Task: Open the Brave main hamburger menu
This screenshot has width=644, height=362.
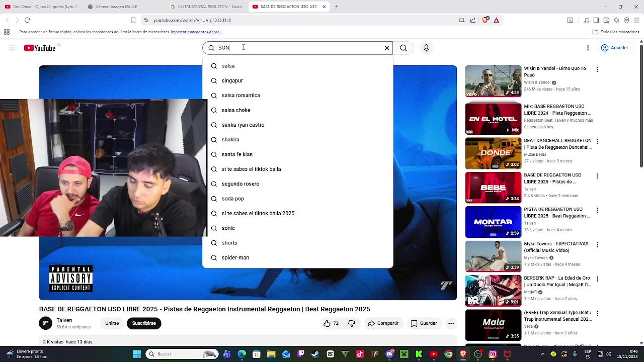Action: (x=636, y=20)
